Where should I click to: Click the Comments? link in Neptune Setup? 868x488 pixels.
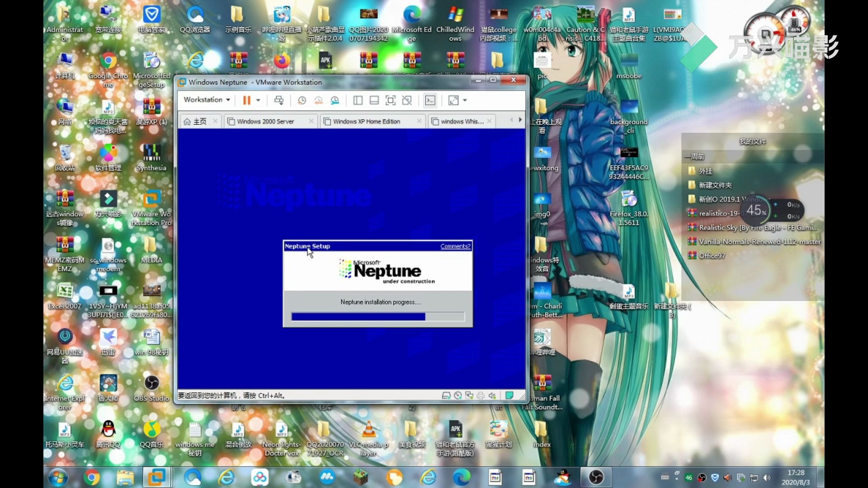coord(455,246)
